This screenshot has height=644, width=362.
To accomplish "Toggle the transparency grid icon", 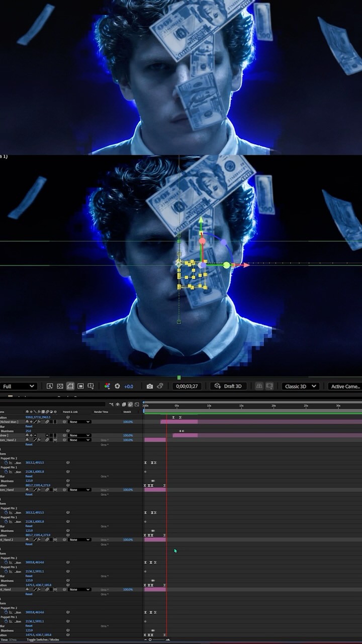I will point(60,386).
